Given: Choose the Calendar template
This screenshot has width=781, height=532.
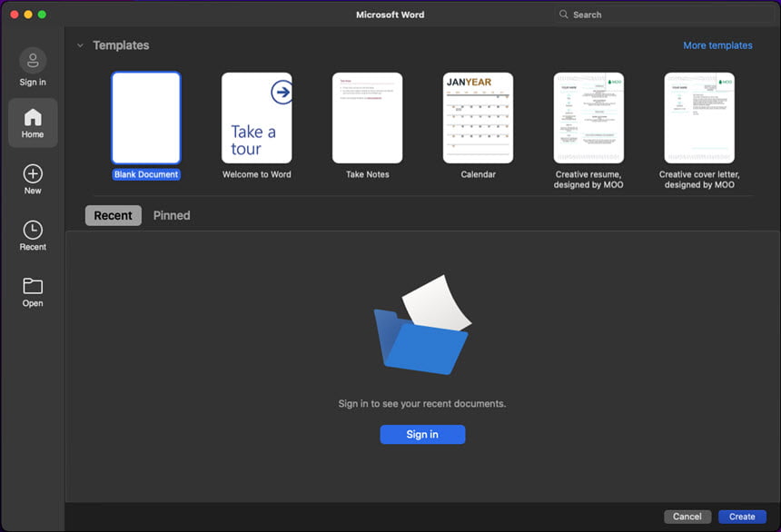Looking at the screenshot, I should point(479,118).
